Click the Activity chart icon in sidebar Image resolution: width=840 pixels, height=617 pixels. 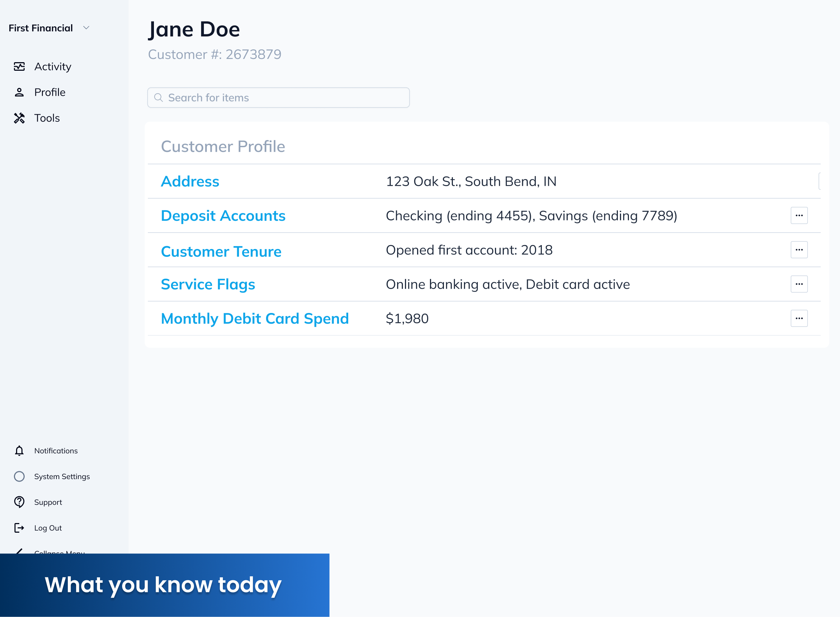(x=19, y=66)
